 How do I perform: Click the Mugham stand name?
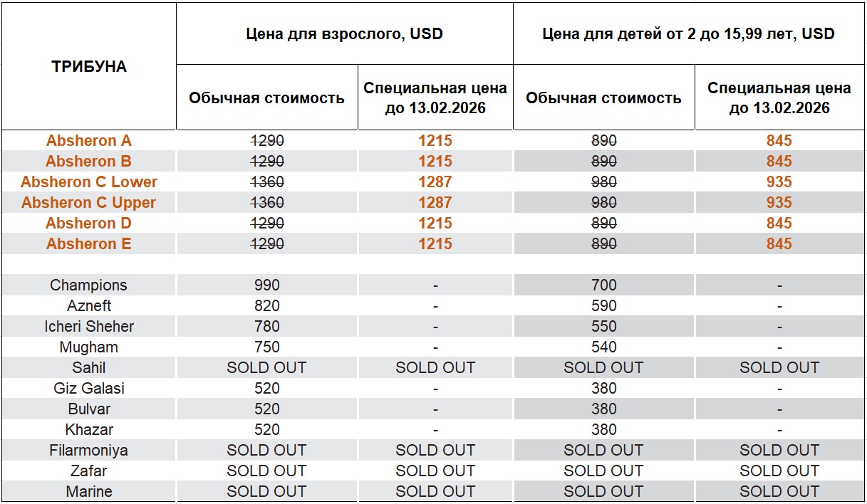tap(89, 347)
